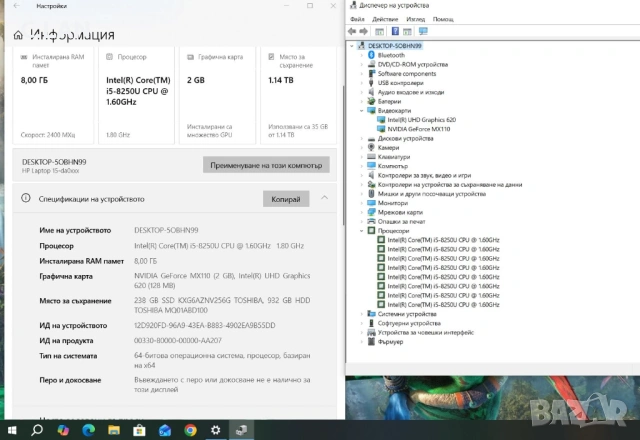This screenshot has width=640, height=440.
Task: Open File Explorer from taskbar
Action: [114, 430]
